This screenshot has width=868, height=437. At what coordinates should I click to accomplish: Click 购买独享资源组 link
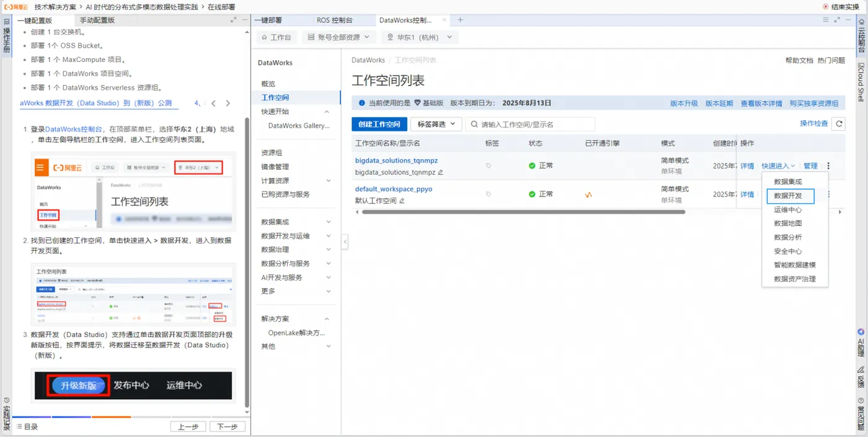click(814, 104)
